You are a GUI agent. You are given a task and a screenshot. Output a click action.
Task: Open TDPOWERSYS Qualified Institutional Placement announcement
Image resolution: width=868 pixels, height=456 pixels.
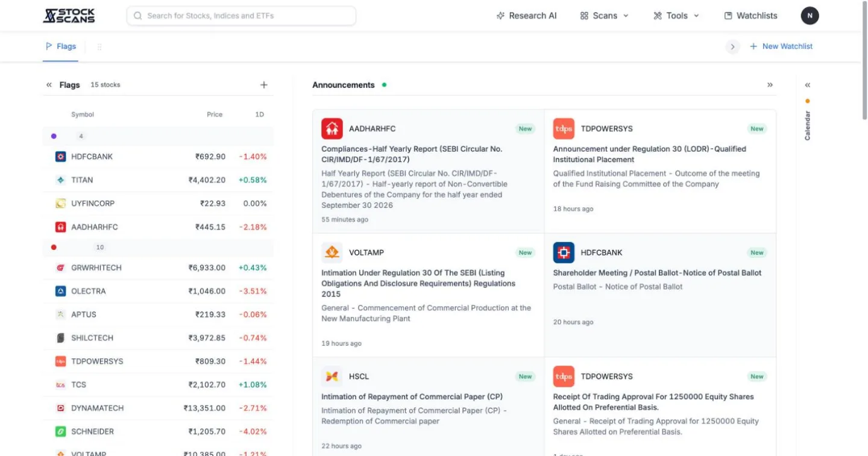tap(660, 171)
